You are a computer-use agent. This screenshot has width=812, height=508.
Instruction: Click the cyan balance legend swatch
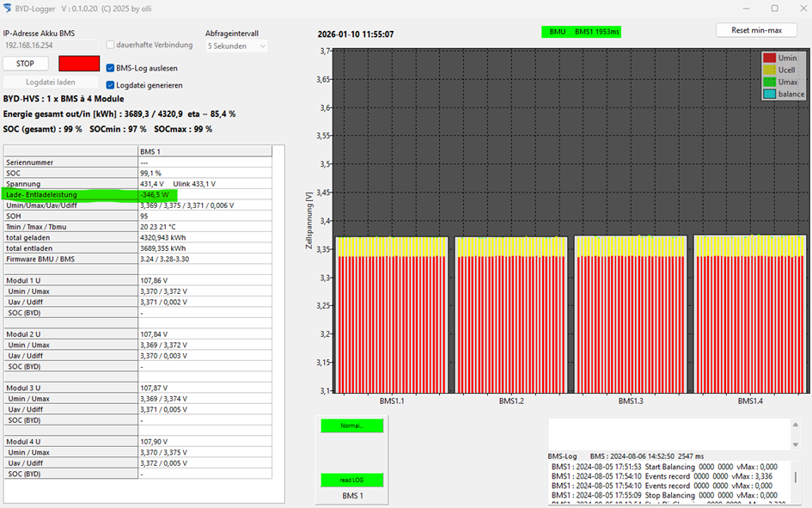[x=769, y=94]
